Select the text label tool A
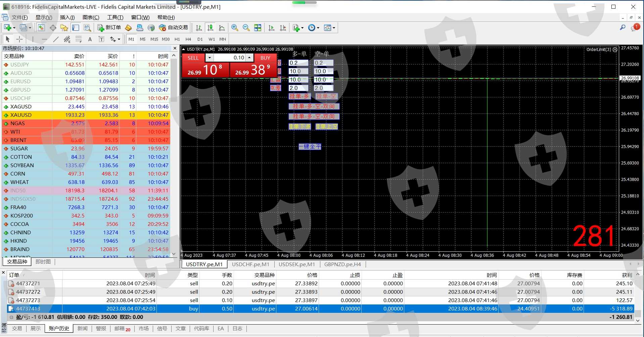 (x=90, y=39)
